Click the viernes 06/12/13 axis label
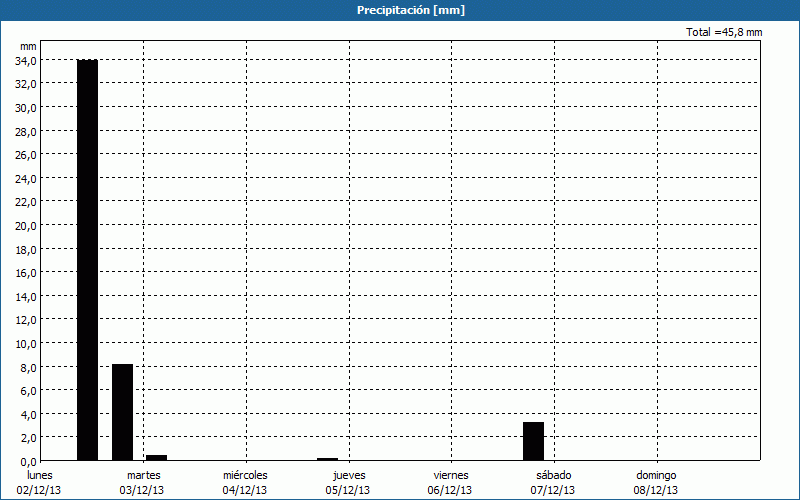Image resolution: width=800 pixels, height=500 pixels. (450, 483)
